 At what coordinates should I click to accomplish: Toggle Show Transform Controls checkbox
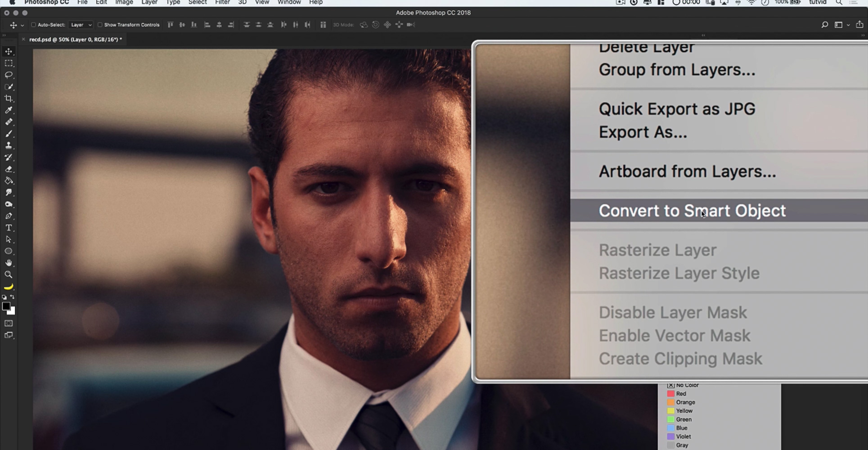pos(100,25)
